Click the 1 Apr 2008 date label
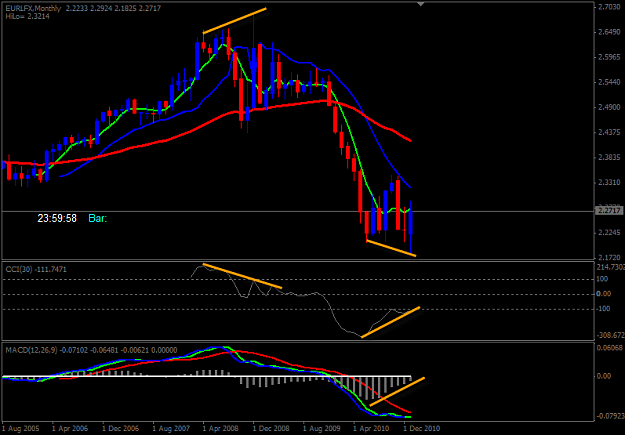The height and width of the screenshot is (435, 625). (221, 429)
